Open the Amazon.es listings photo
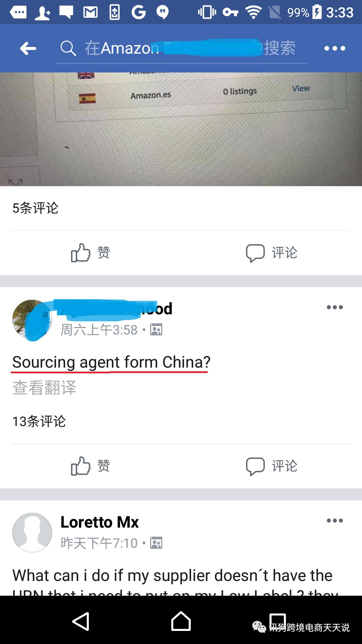 click(x=181, y=129)
